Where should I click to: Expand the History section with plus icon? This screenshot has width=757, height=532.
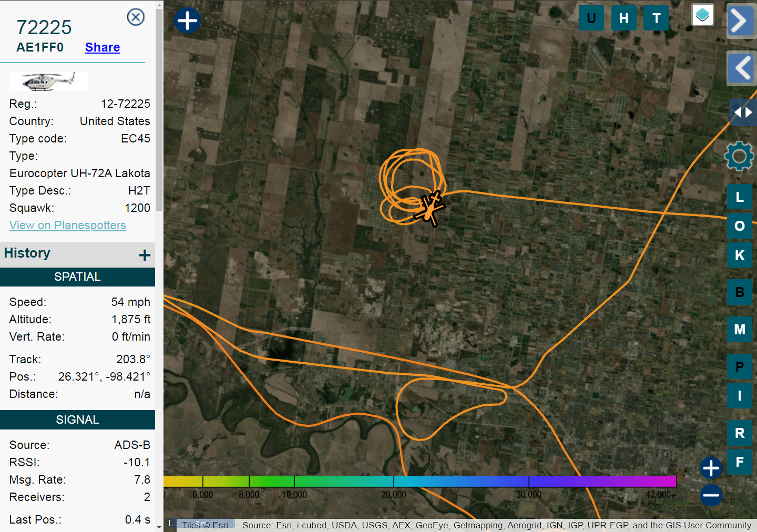click(x=145, y=255)
